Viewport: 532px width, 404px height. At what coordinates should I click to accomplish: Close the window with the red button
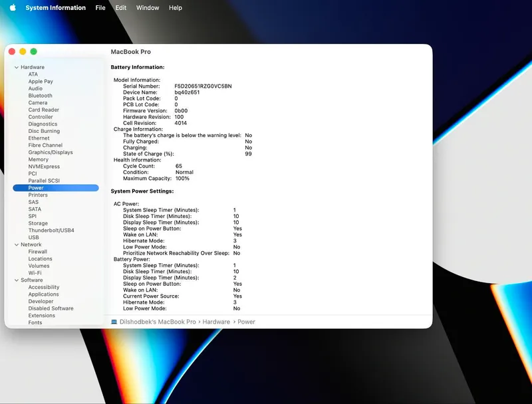[12, 52]
